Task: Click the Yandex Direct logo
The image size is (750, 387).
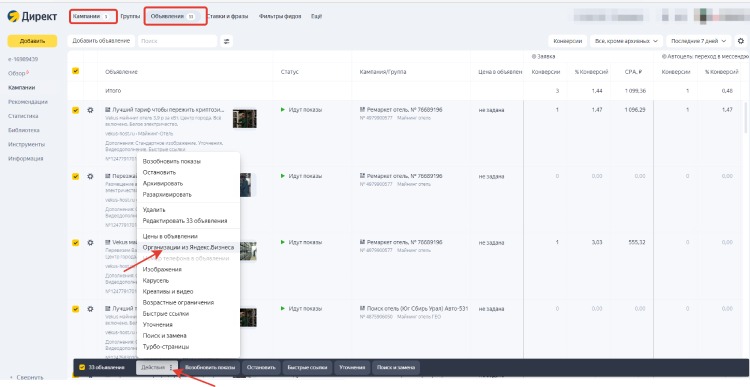Action: click(x=32, y=16)
